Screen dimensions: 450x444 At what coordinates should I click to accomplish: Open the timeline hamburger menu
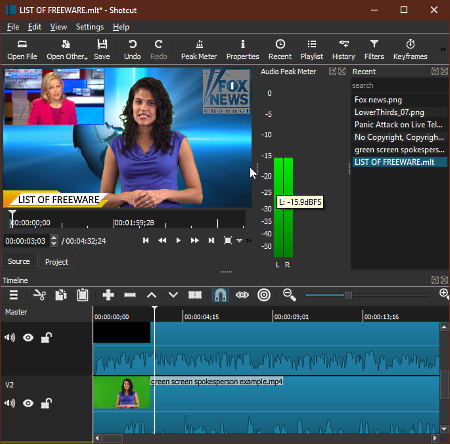14,295
